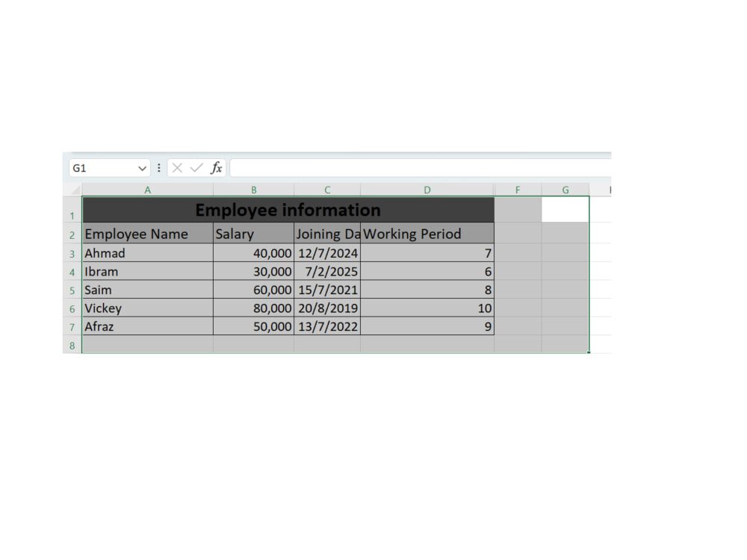Select the cell containing Ibram
The image size is (747, 560).
coord(148,272)
